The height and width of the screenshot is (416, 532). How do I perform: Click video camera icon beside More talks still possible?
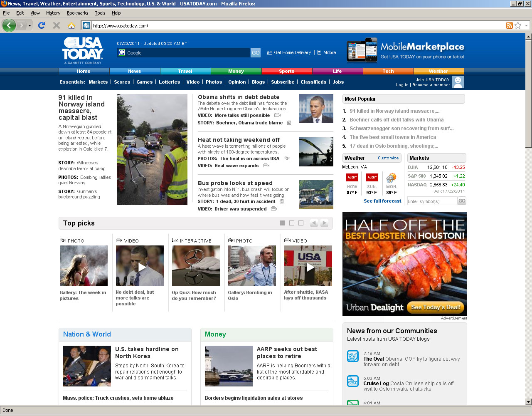(277, 115)
